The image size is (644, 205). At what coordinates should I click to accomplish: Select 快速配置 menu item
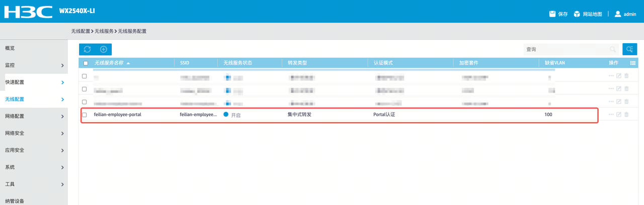(x=34, y=82)
